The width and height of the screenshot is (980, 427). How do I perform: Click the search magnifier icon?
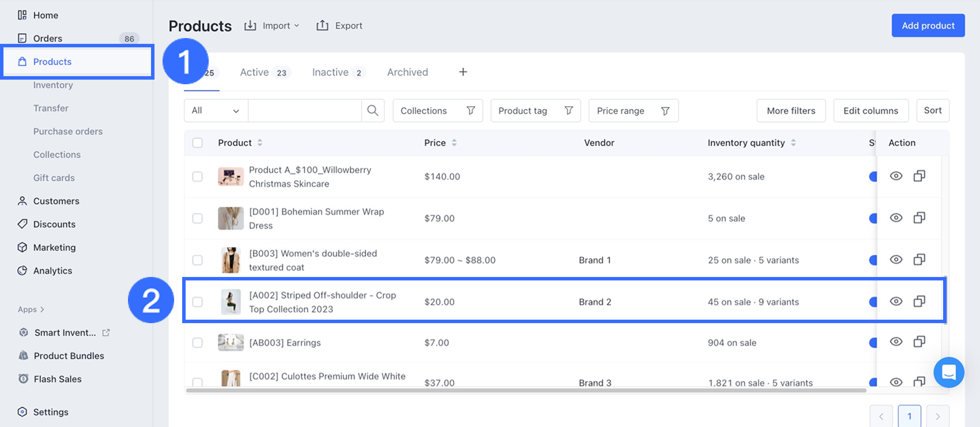click(372, 110)
